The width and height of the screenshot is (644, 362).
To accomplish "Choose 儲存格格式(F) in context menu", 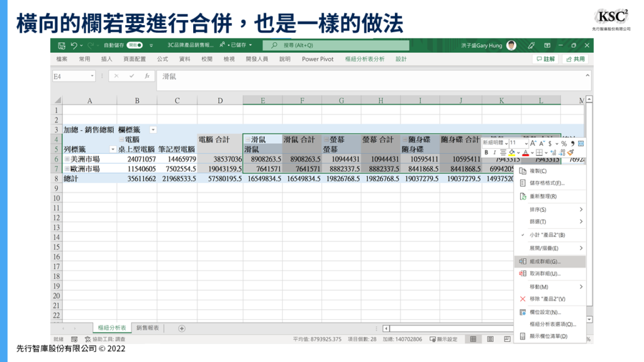I will pyautogui.click(x=550, y=183).
